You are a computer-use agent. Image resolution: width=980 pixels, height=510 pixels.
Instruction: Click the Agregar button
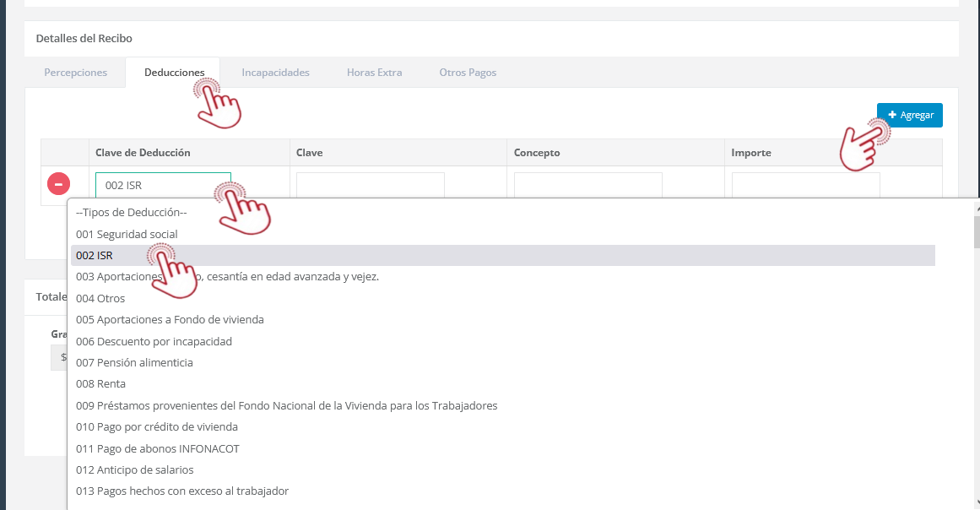point(909,115)
